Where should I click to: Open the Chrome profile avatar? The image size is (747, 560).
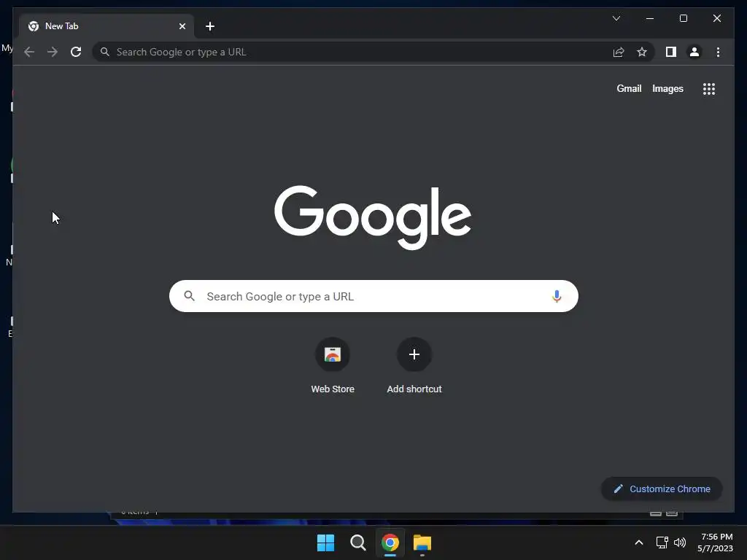(694, 52)
